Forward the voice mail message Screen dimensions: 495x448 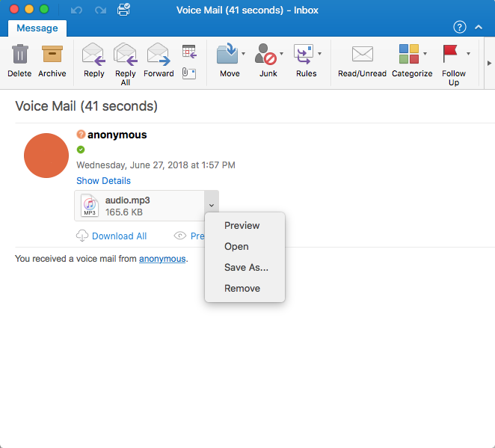pyautogui.click(x=158, y=56)
